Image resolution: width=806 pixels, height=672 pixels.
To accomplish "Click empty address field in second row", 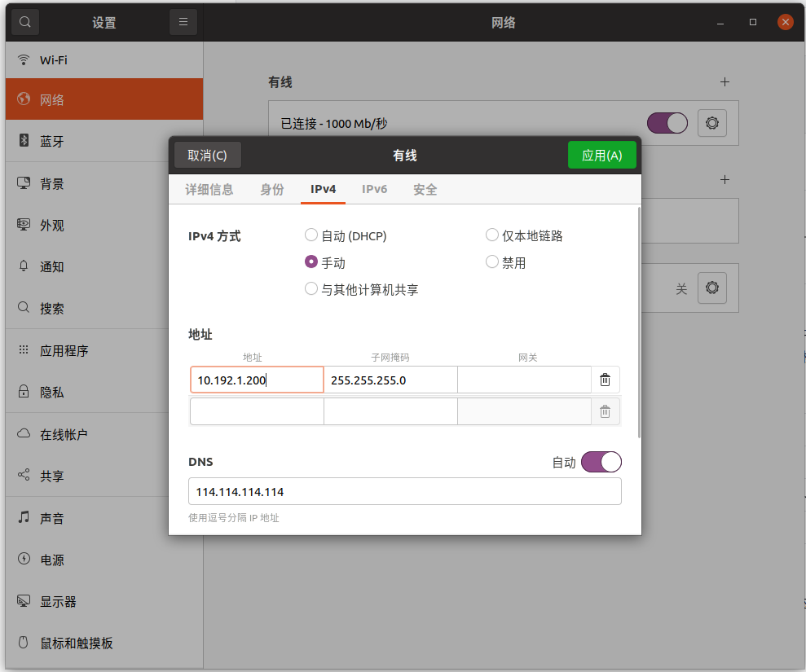I will (257, 411).
